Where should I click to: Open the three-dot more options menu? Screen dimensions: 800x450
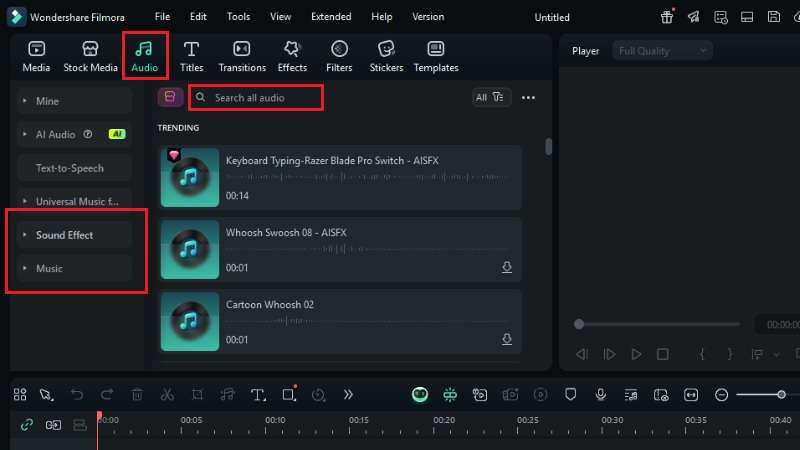(x=529, y=97)
